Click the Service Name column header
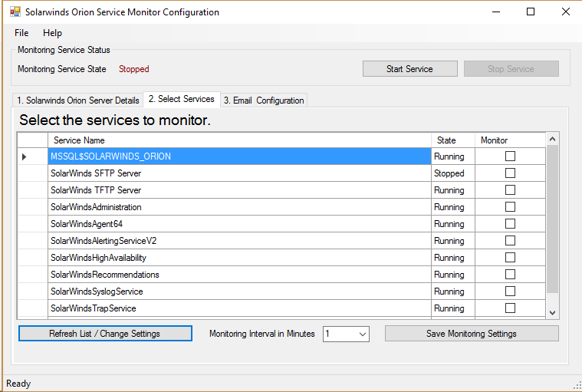The width and height of the screenshot is (582, 392). point(239,140)
